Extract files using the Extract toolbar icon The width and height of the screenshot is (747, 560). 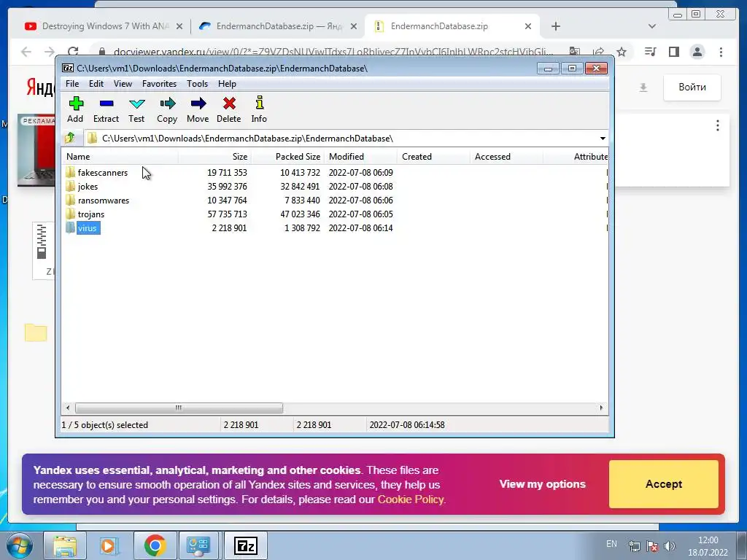106,109
